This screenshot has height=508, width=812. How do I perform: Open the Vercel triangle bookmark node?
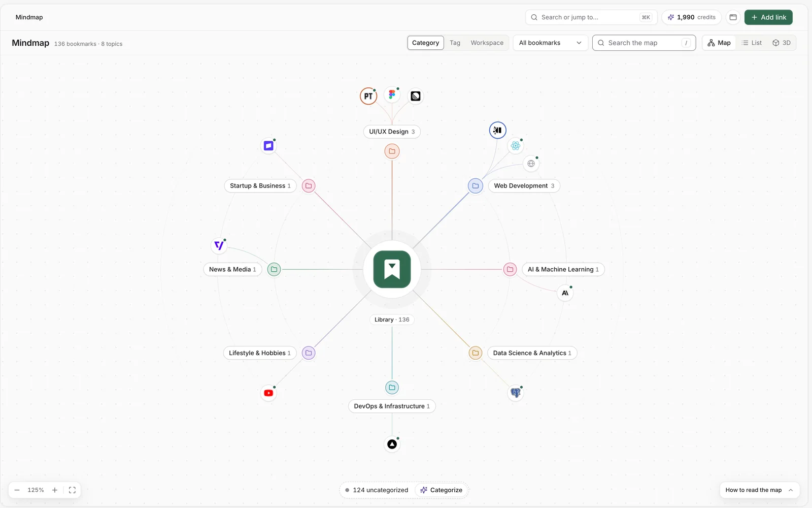click(x=392, y=444)
